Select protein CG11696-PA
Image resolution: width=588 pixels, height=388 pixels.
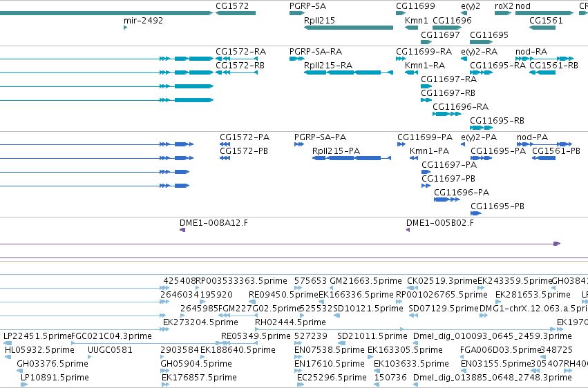click(462, 193)
